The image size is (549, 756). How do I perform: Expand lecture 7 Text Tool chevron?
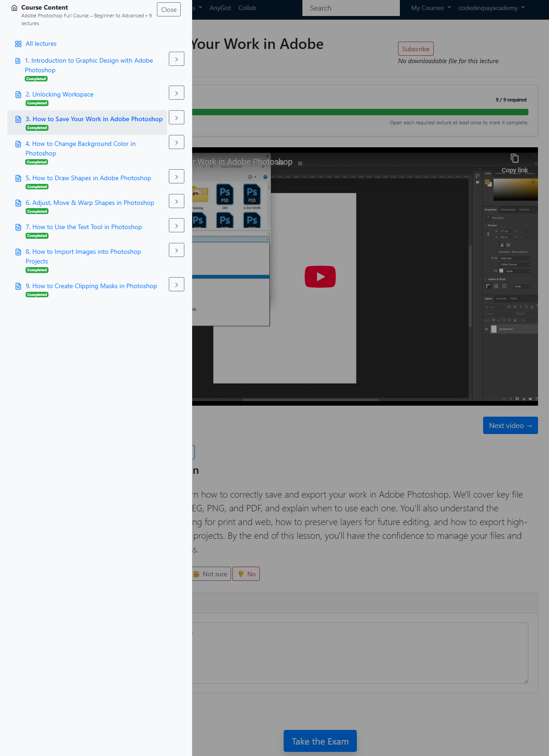pos(177,225)
